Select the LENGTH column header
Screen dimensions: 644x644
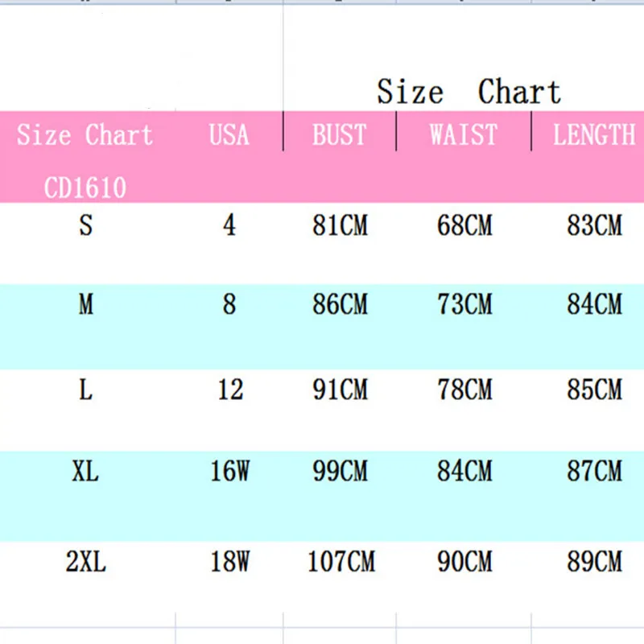[x=594, y=134]
